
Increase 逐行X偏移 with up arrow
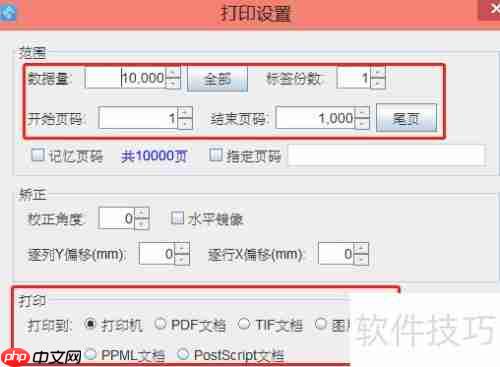[x=361, y=248]
